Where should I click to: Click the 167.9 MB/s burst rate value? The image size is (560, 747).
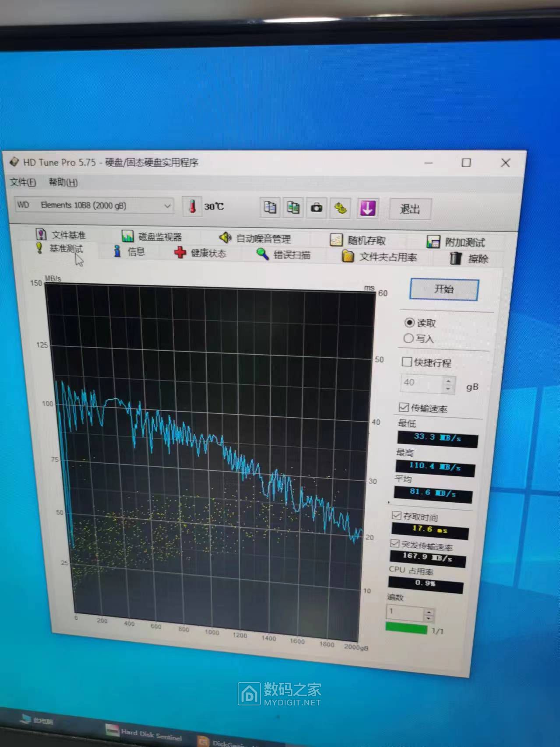(x=427, y=557)
